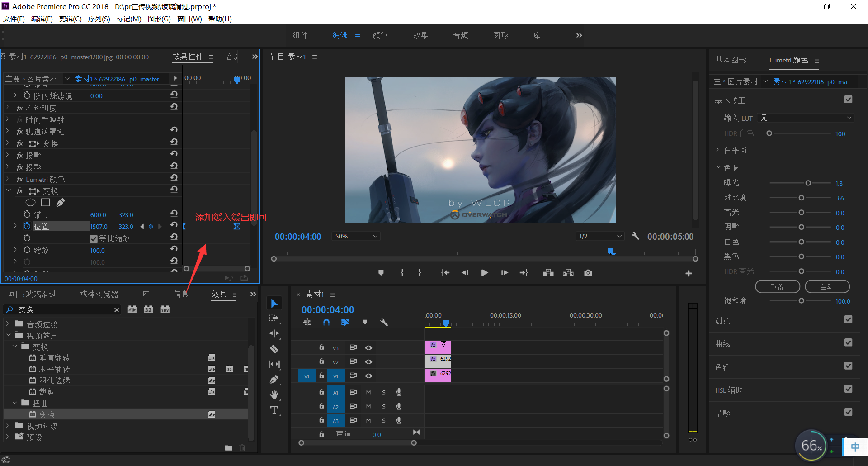Show more workspaces overflow arrows
This screenshot has height=466, width=868.
[579, 35]
